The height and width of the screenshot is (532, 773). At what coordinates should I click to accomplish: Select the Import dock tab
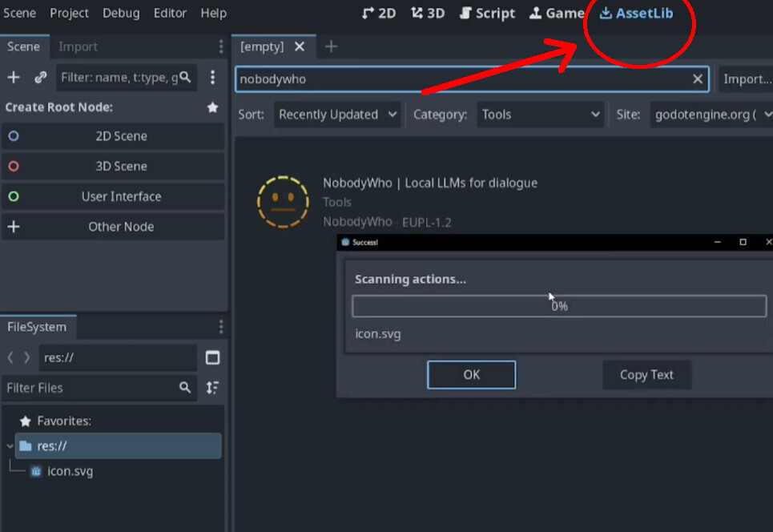78,46
